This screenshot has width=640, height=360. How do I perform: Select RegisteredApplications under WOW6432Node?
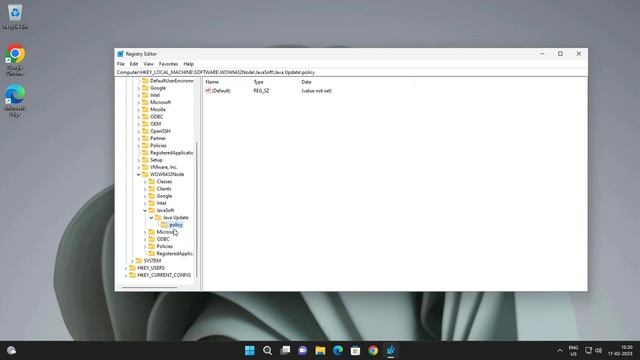(175, 253)
